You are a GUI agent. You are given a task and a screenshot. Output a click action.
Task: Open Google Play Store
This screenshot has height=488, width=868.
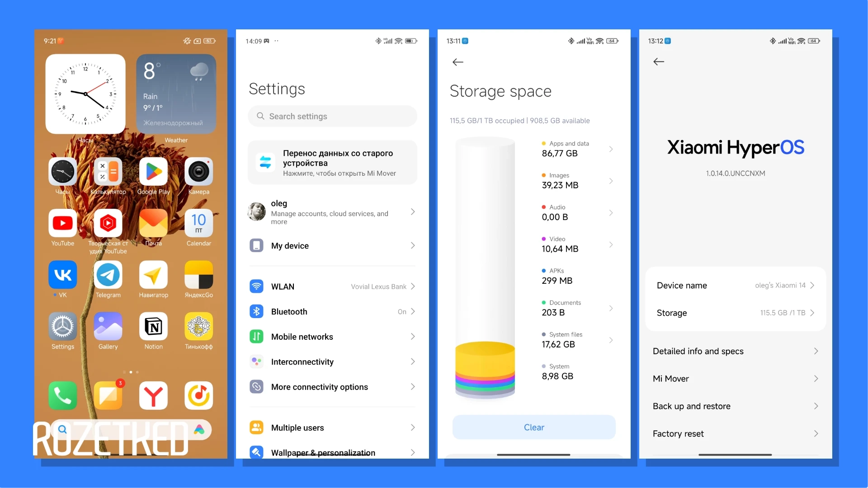[x=153, y=172]
